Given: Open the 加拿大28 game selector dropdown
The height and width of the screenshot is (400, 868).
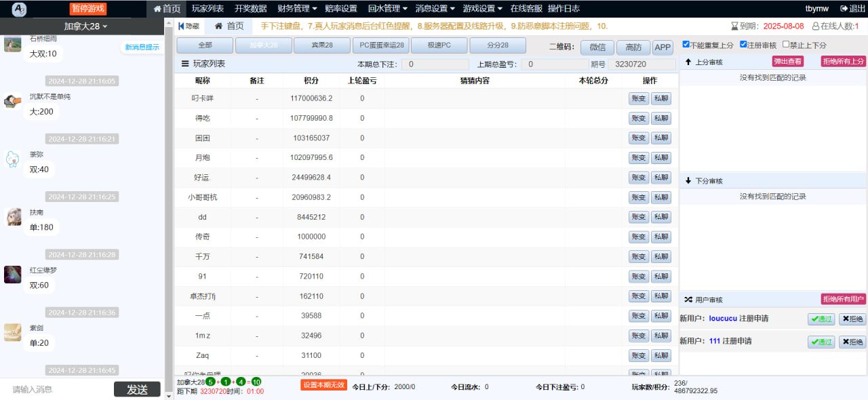Looking at the screenshot, I should (85, 26).
